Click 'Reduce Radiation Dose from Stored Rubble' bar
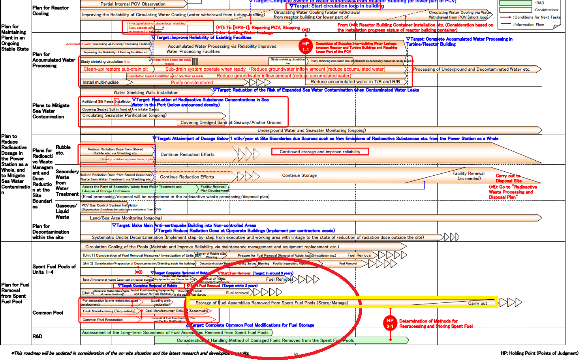588x364 pixels. coord(117,151)
